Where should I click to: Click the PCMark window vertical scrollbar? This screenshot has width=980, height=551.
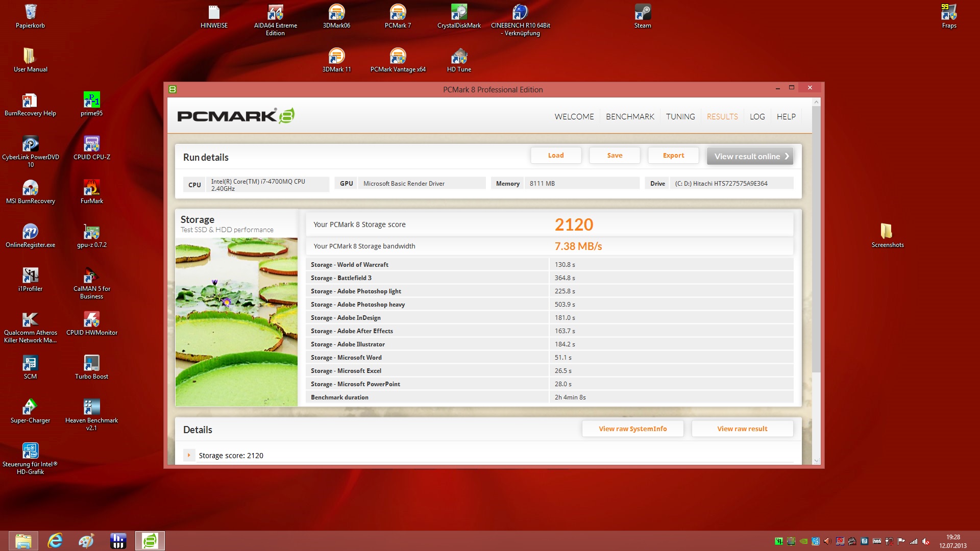tap(816, 240)
